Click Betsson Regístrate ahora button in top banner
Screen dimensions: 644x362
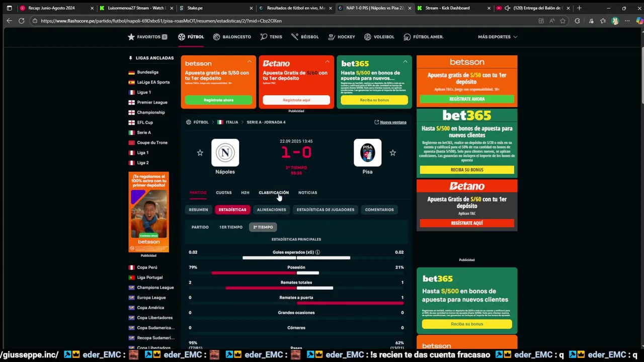coord(218,100)
